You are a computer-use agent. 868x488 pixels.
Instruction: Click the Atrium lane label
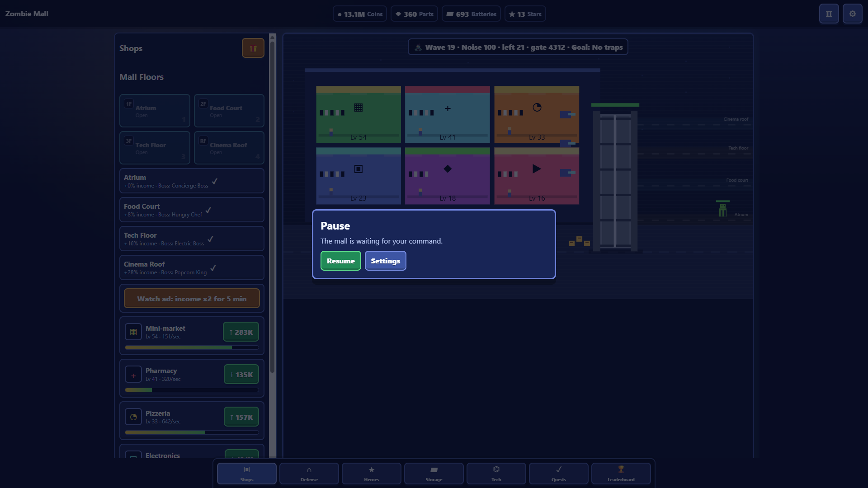741,215
